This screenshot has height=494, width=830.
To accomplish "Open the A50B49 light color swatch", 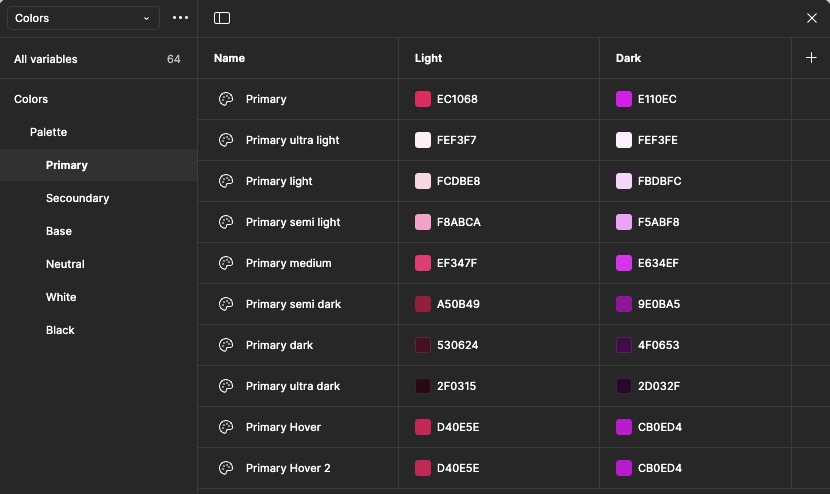I will (x=423, y=304).
